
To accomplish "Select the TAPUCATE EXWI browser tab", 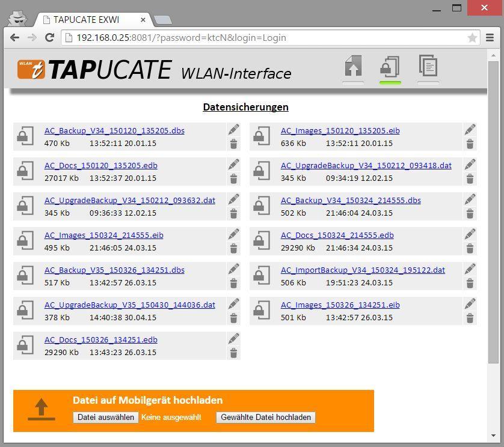I will pyautogui.click(x=93, y=20).
